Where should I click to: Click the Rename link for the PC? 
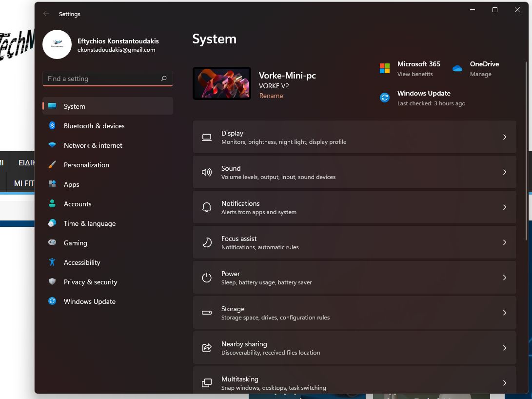pyautogui.click(x=271, y=96)
